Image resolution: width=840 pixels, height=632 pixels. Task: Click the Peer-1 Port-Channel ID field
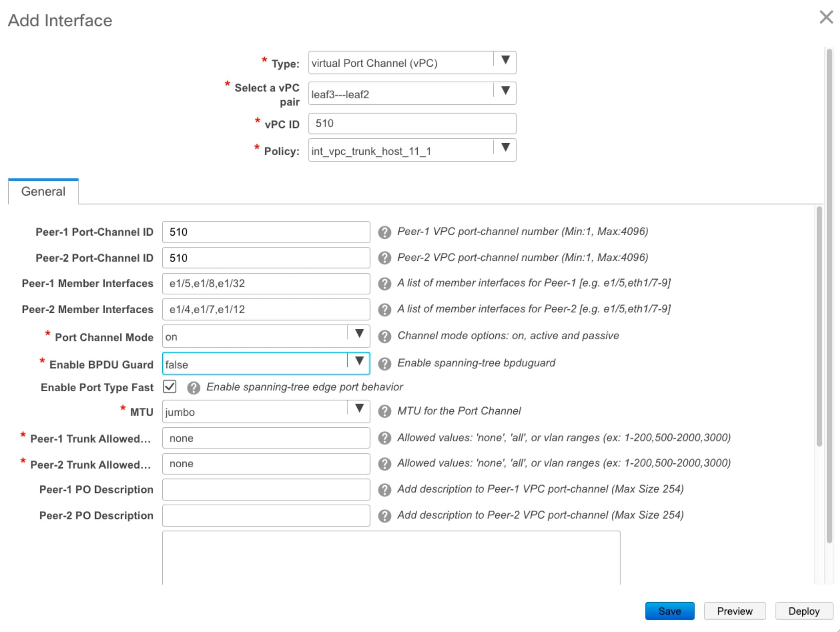pos(266,232)
